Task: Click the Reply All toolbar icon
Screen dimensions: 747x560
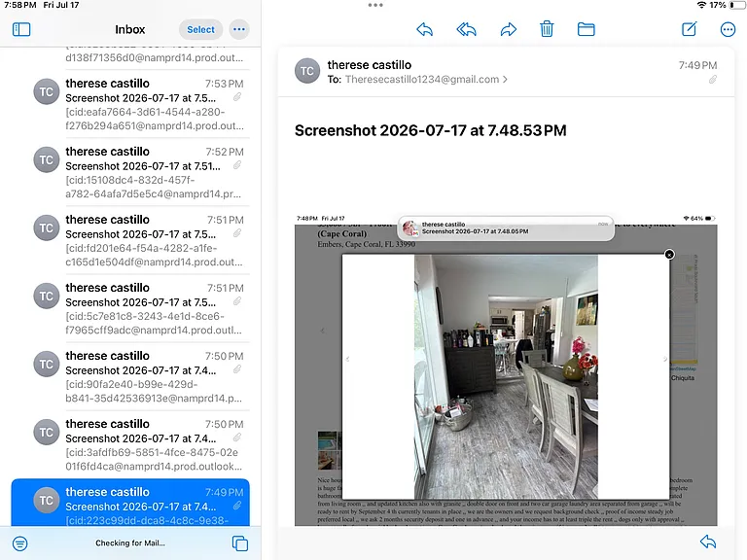Action: tap(467, 29)
